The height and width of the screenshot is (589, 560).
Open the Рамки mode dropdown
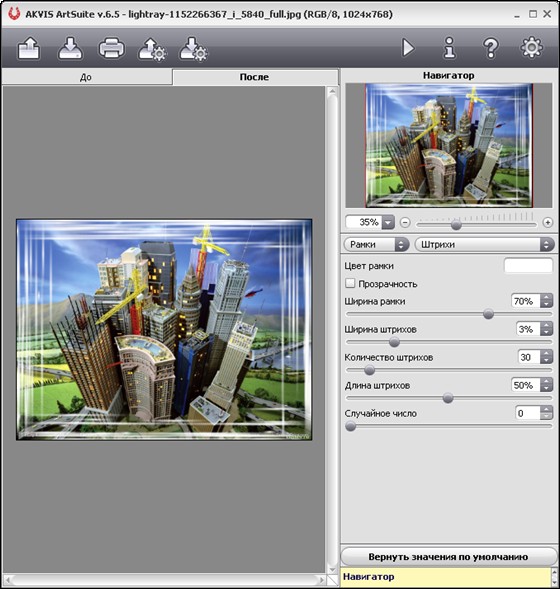coord(376,245)
